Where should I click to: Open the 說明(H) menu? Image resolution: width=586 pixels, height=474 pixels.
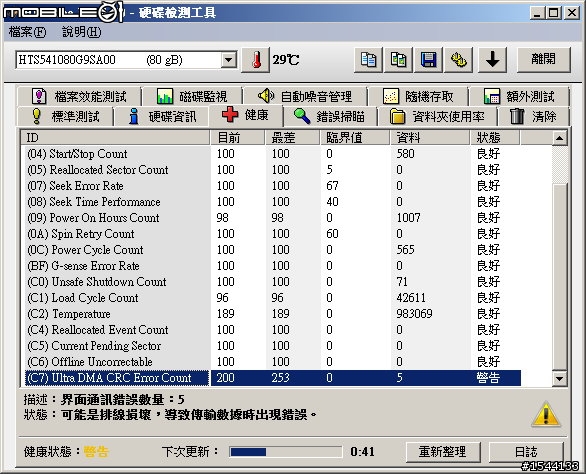(82, 32)
